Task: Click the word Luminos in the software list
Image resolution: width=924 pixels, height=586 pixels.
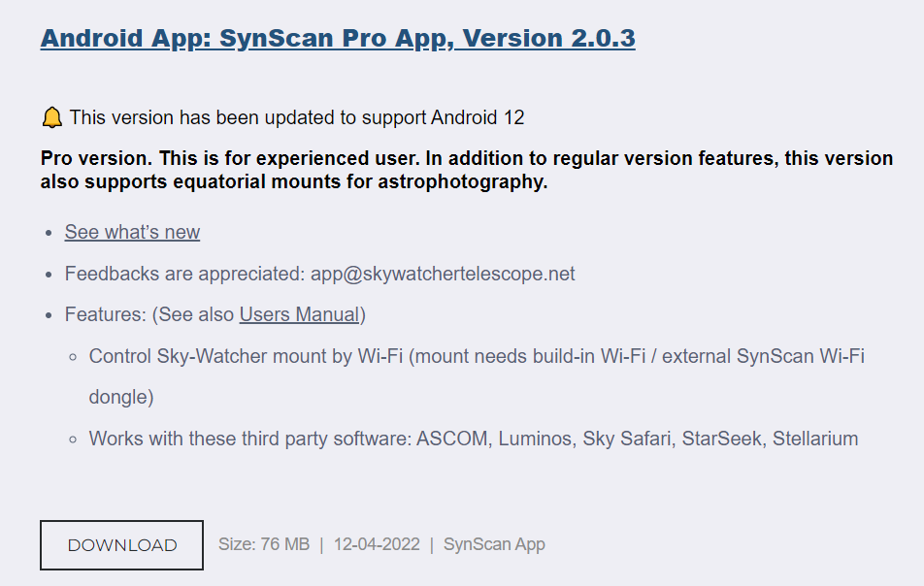Action: [535, 439]
